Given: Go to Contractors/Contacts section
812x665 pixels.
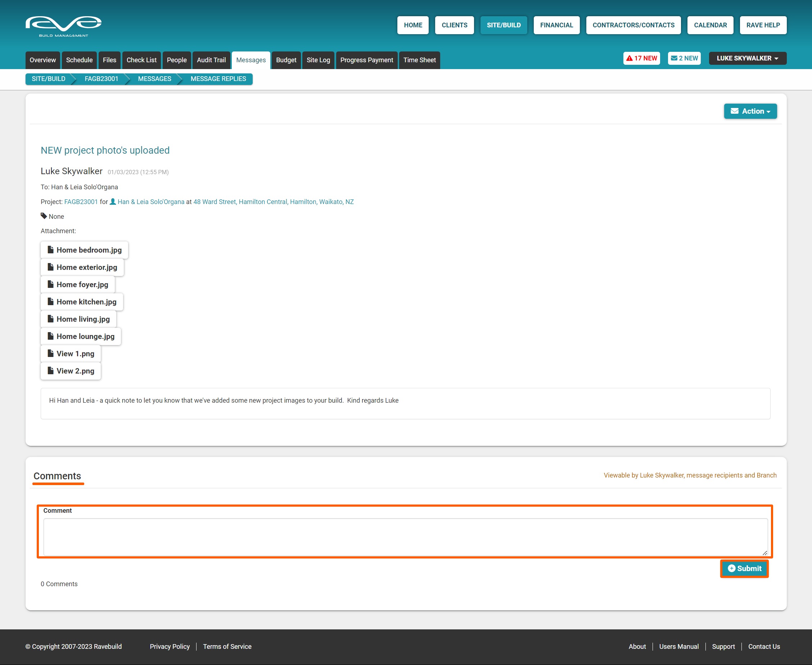Looking at the screenshot, I should [x=633, y=25].
